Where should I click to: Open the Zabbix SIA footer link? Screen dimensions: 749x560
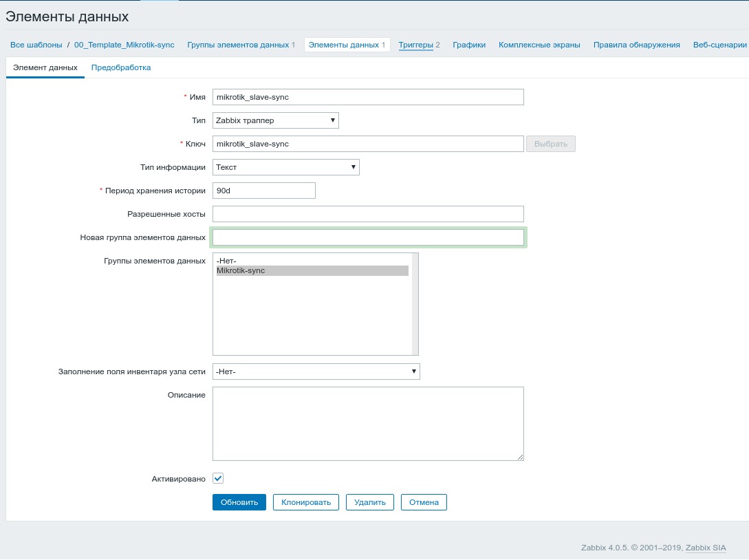click(x=706, y=548)
